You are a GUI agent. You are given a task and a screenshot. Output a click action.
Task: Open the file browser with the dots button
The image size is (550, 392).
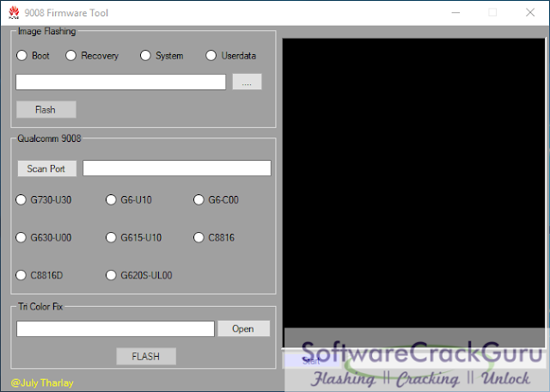(x=247, y=82)
